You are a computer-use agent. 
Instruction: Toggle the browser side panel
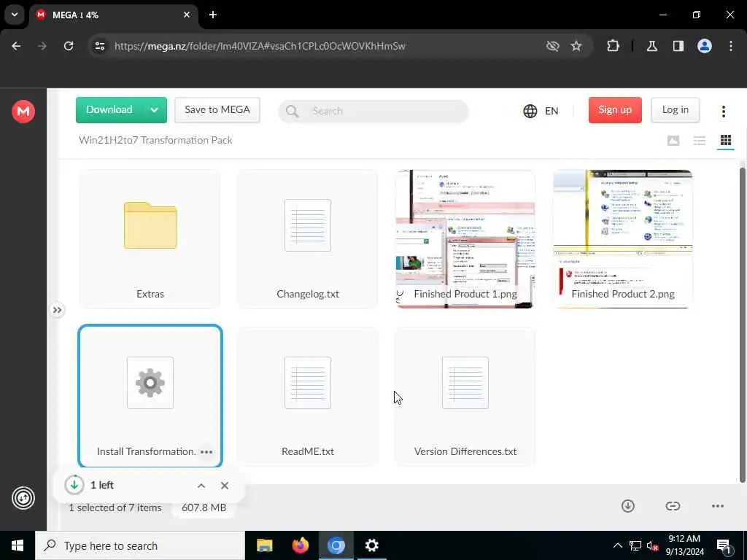point(678,46)
